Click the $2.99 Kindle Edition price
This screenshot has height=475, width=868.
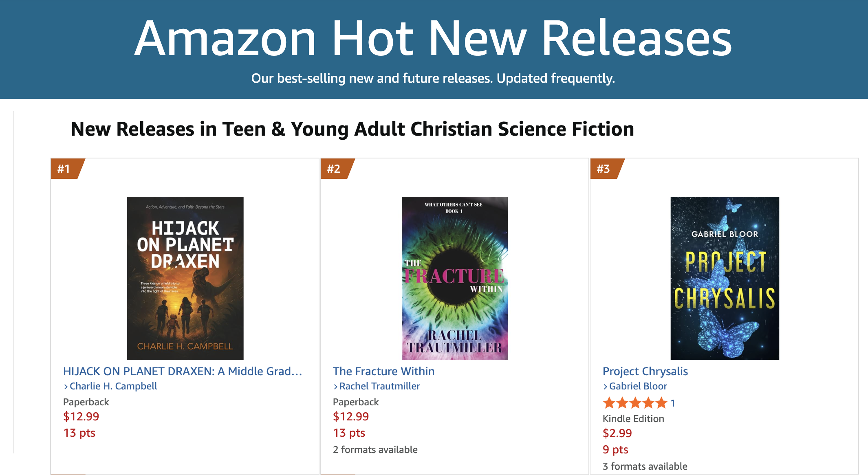pyautogui.click(x=617, y=433)
